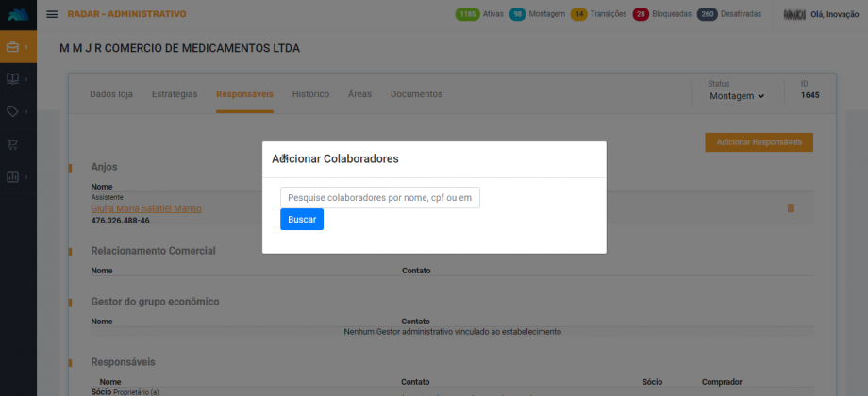
Task: Open the briefcase section in the sidebar
Action: [13, 46]
